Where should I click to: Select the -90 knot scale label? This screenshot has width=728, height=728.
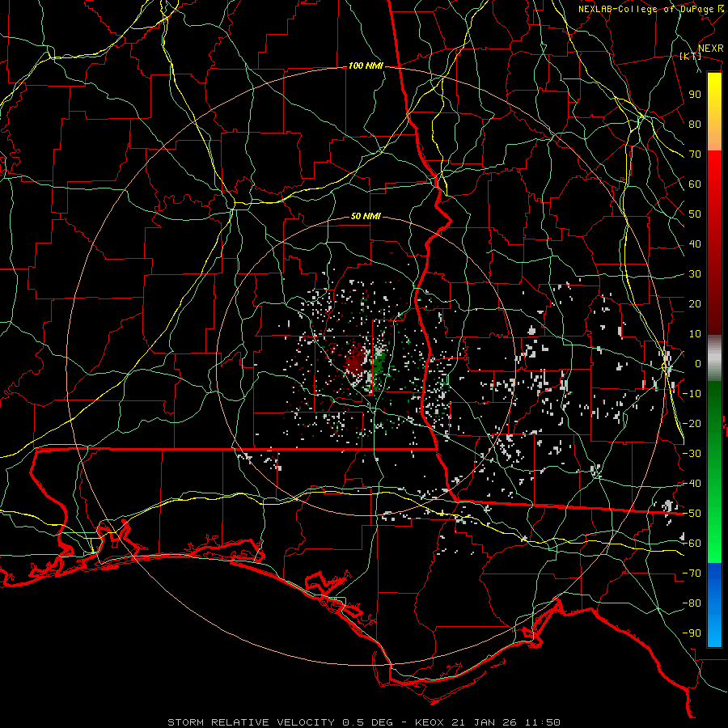[692, 633]
